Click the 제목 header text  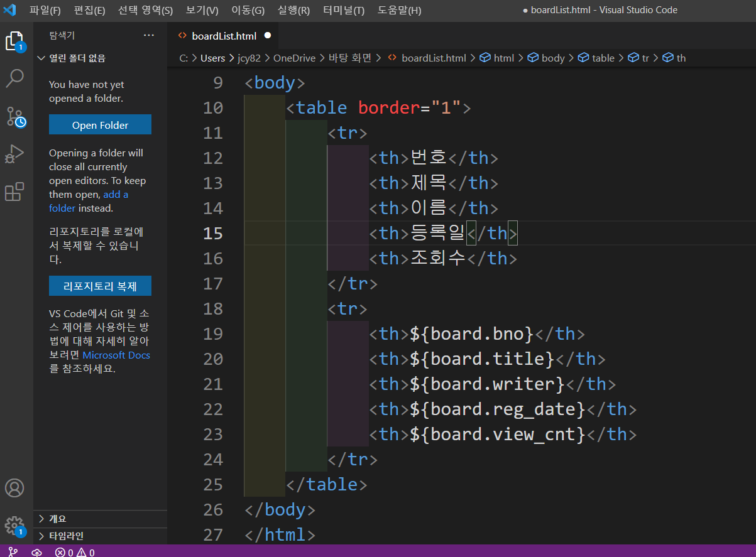[429, 183]
